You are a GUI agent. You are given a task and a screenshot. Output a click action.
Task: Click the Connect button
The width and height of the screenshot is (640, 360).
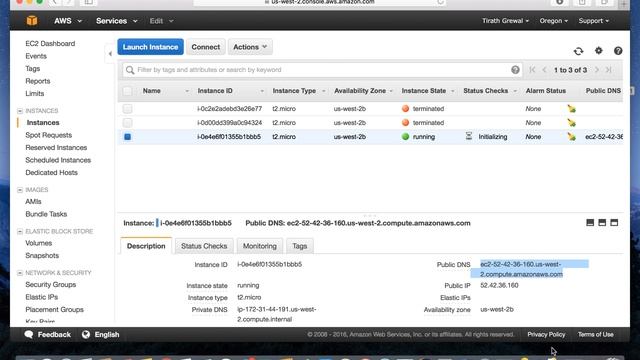coord(206,47)
